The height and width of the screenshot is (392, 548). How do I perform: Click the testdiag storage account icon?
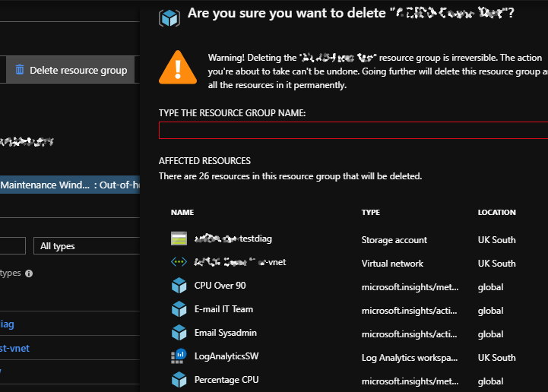[x=179, y=239]
